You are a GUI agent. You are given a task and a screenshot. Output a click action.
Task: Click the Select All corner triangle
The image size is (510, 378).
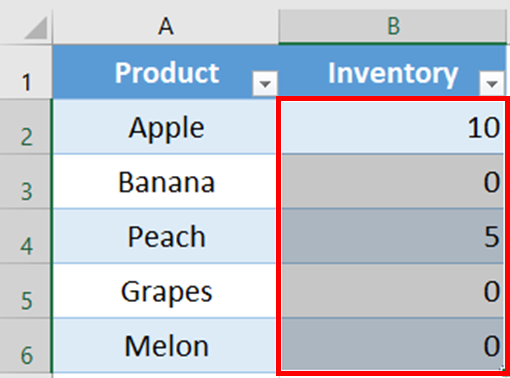click(35, 28)
